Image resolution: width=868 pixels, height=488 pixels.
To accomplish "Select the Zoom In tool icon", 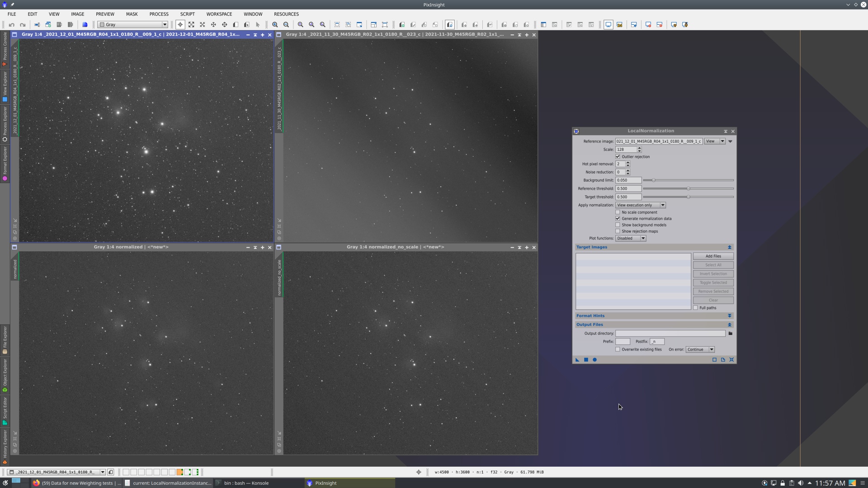I will 275,25.
